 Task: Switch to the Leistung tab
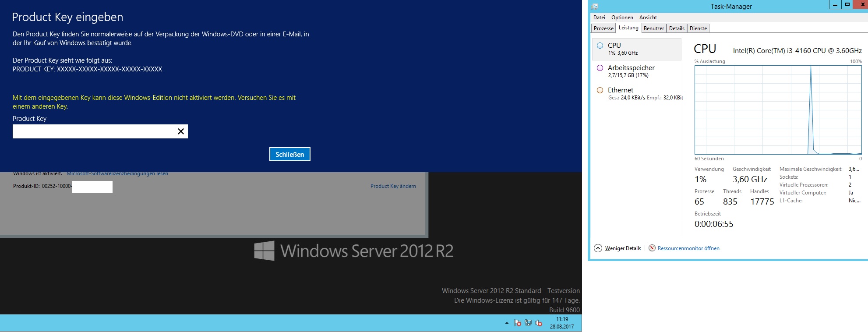(628, 28)
